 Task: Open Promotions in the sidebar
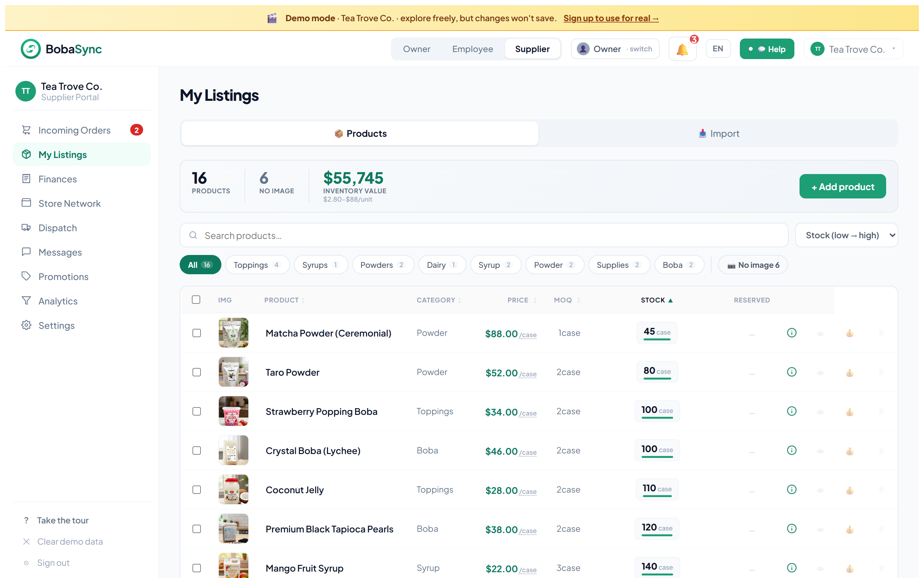[x=82, y=277]
